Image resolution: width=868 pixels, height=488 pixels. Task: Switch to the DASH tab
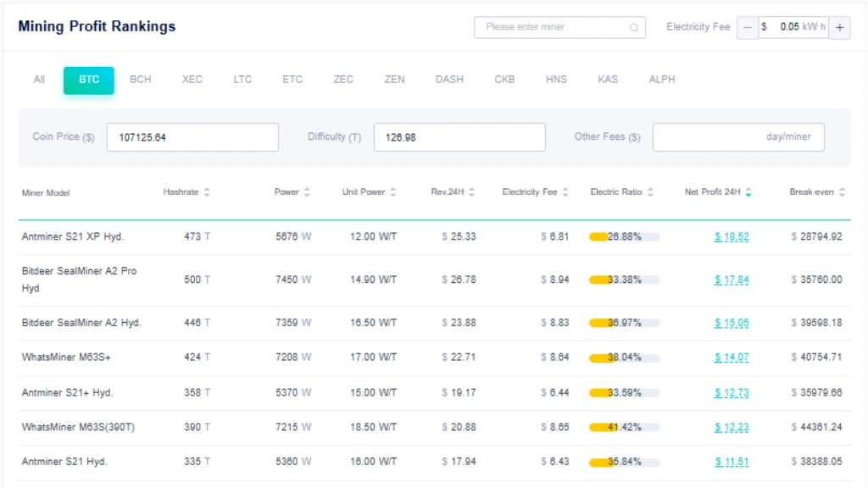(x=449, y=80)
